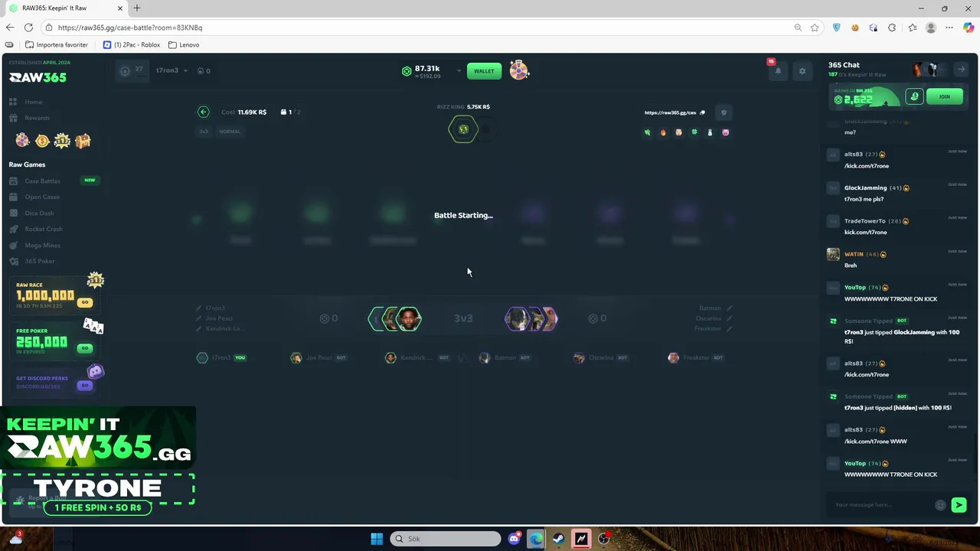Open Discord from taskbar
Image resolution: width=980 pixels, height=551 pixels.
click(x=514, y=539)
